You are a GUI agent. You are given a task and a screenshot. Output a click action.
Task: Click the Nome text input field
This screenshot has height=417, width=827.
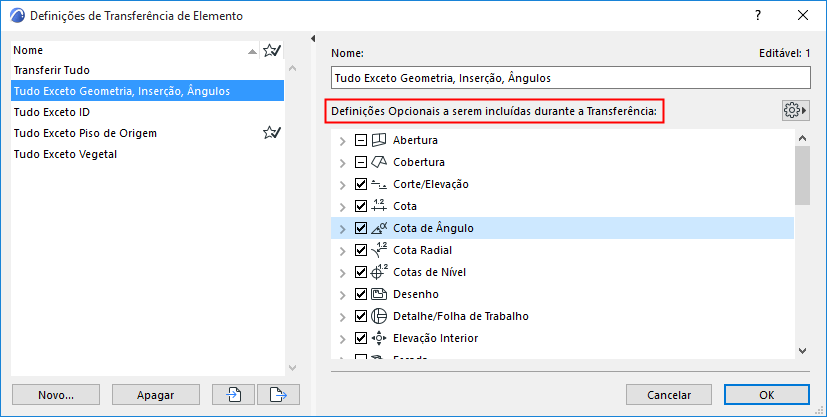pyautogui.click(x=570, y=78)
